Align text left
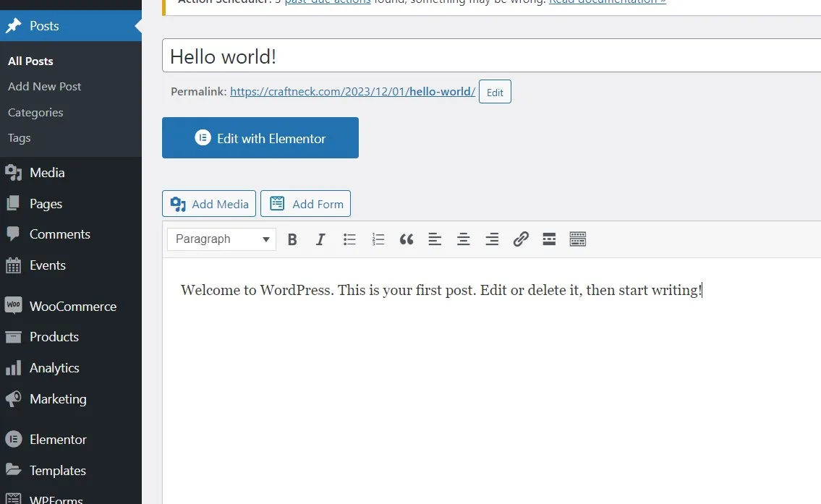 (435, 239)
